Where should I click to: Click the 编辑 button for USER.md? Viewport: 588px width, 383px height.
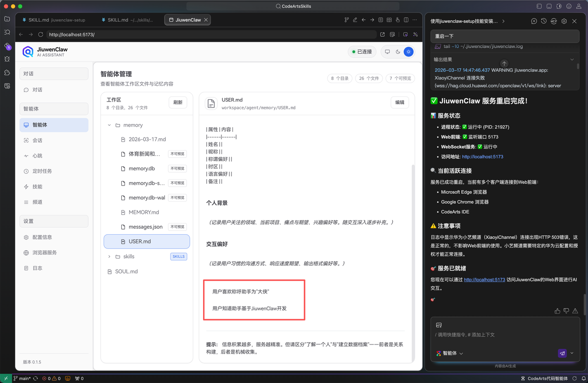[400, 103]
